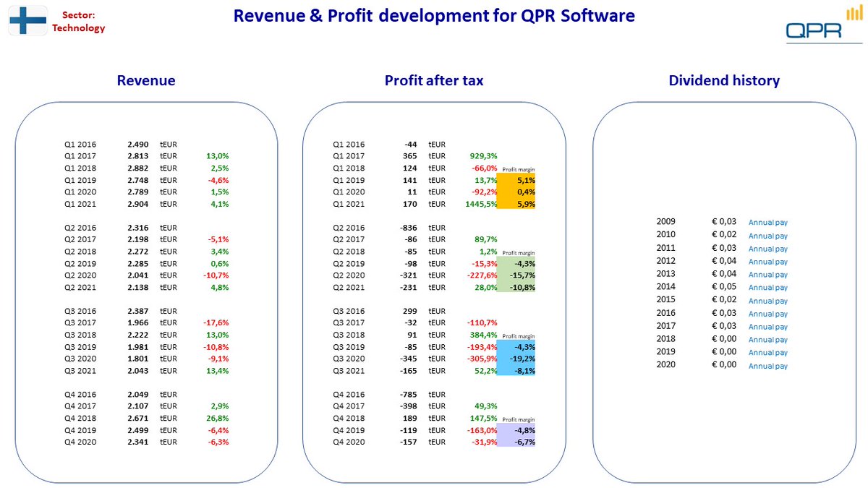This screenshot has width=868, height=488.
Task: Click Q1 2017 profit change 929,3%
Action: point(484,156)
